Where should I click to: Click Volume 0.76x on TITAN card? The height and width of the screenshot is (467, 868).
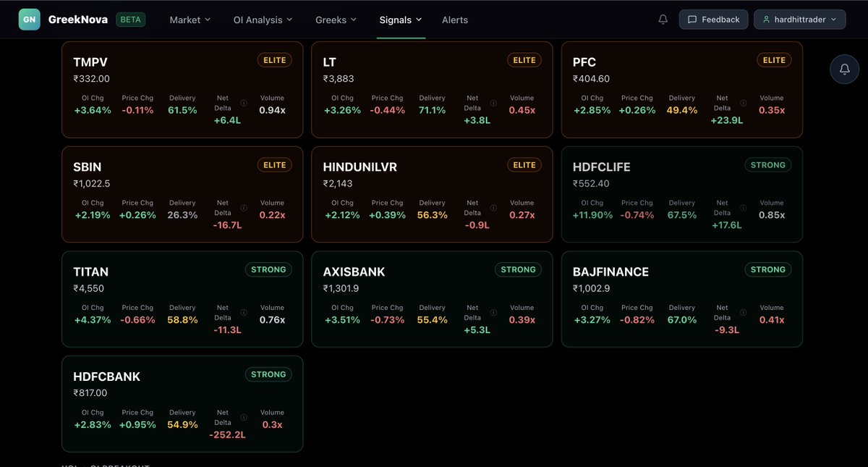pyautogui.click(x=272, y=320)
